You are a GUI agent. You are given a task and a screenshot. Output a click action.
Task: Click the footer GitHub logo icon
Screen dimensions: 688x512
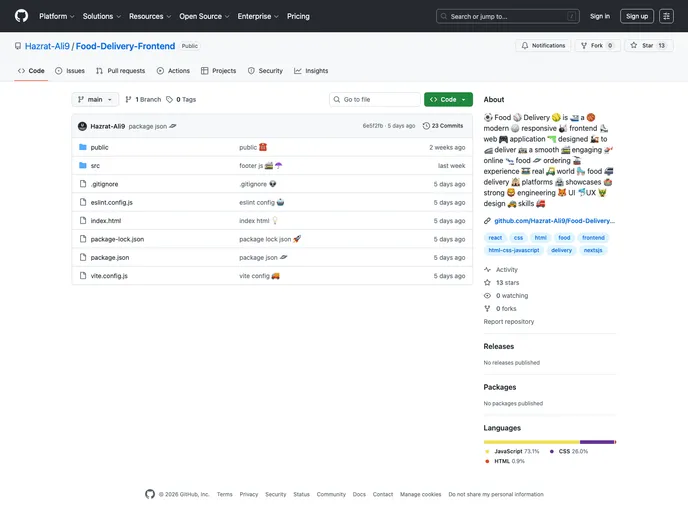pos(150,494)
